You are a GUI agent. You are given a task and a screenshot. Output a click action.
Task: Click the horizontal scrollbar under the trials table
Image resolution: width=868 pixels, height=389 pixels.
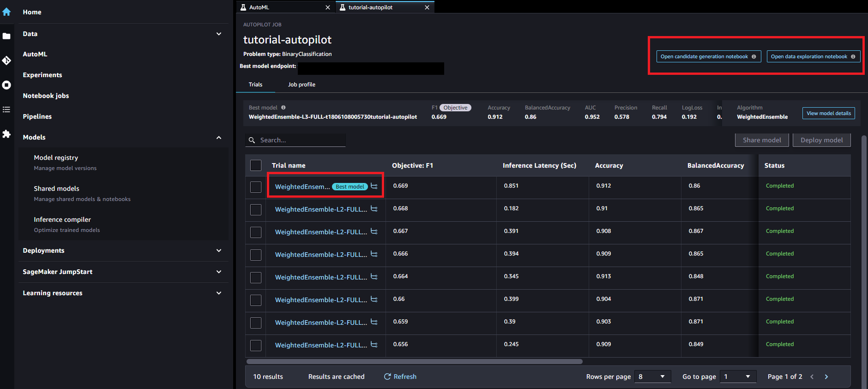click(x=415, y=362)
